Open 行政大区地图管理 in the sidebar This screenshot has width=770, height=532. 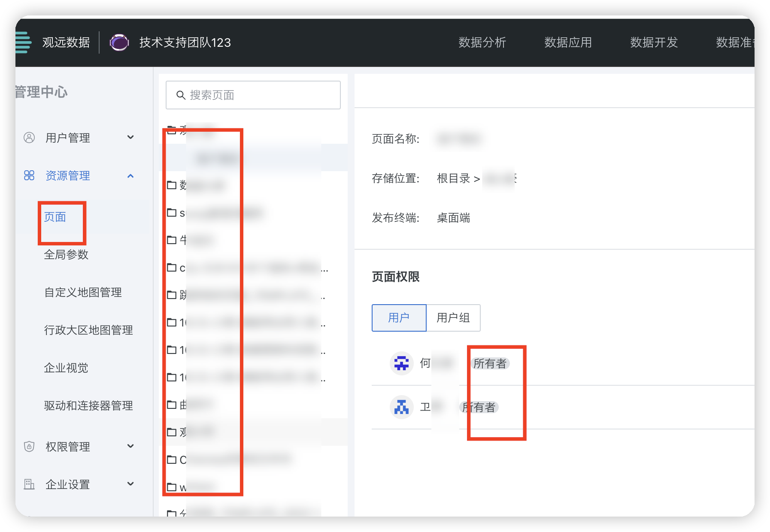click(88, 330)
